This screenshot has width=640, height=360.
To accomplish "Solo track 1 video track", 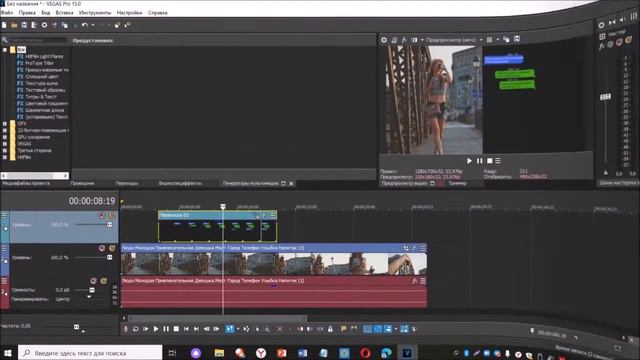I will tap(111, 215).
